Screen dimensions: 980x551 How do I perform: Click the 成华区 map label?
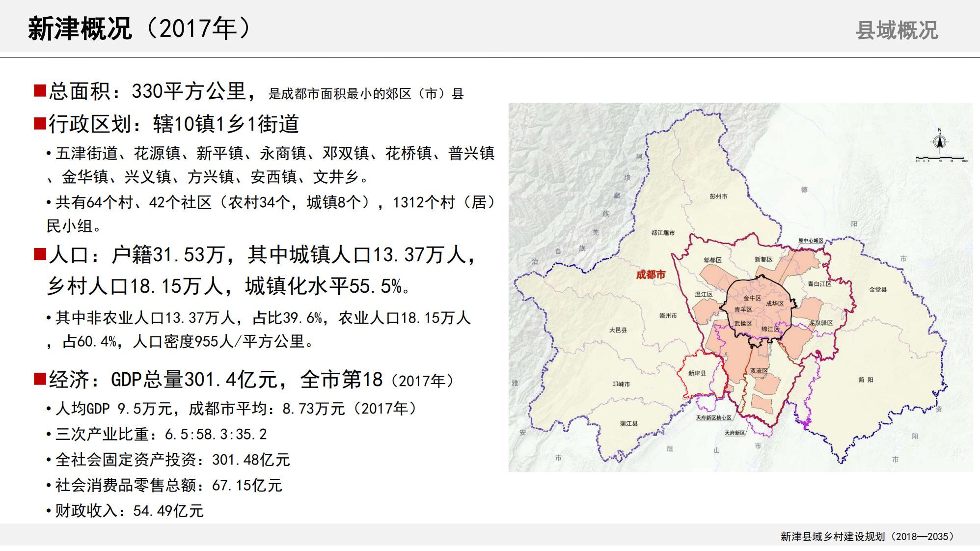pyautogui.click(x=775, y=303)
